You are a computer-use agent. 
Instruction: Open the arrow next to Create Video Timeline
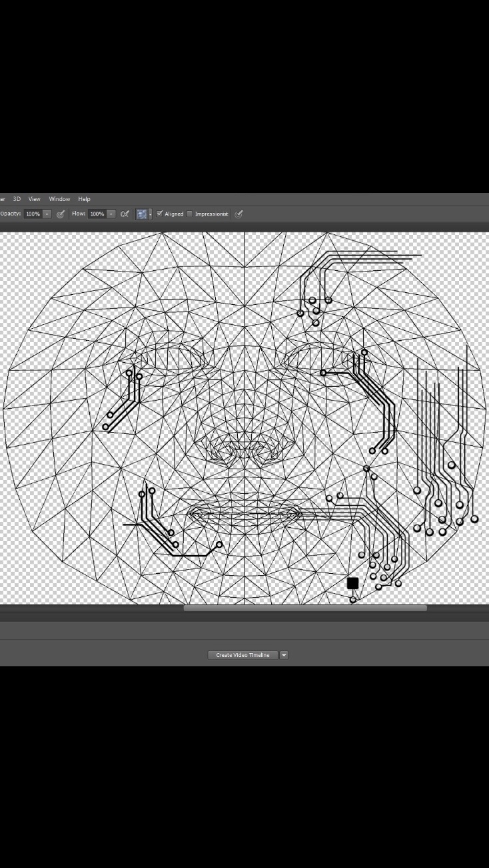(x=284, y=655)
